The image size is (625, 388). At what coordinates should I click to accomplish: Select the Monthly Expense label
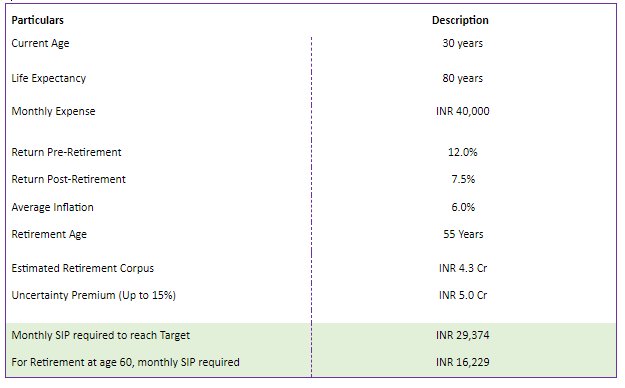point(53,111)
